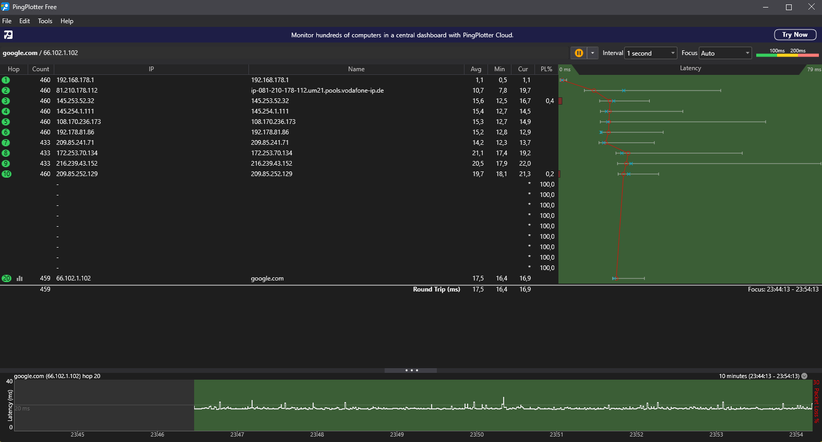Click the 100ms/200ms latency color scale

pos(788,53)
